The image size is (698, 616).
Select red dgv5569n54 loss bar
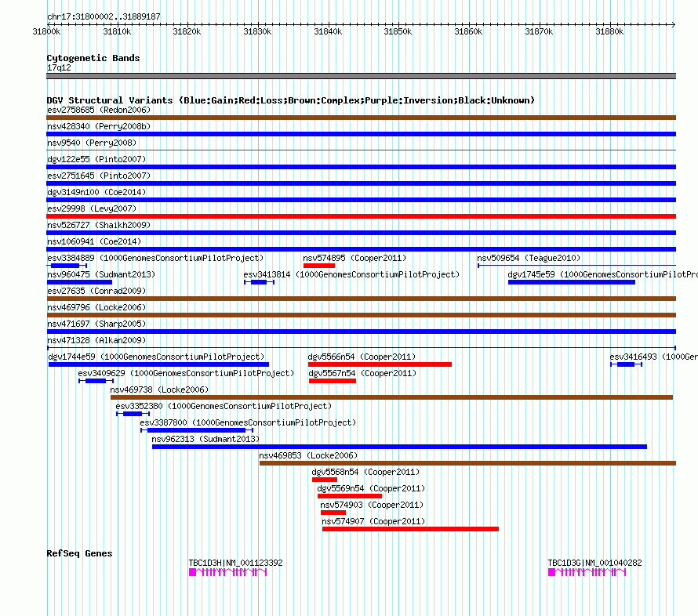(350, 496)
